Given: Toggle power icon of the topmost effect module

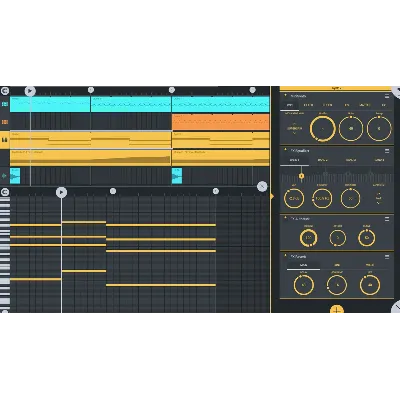Looking at the screenshot, I should [x=285, y=96].
